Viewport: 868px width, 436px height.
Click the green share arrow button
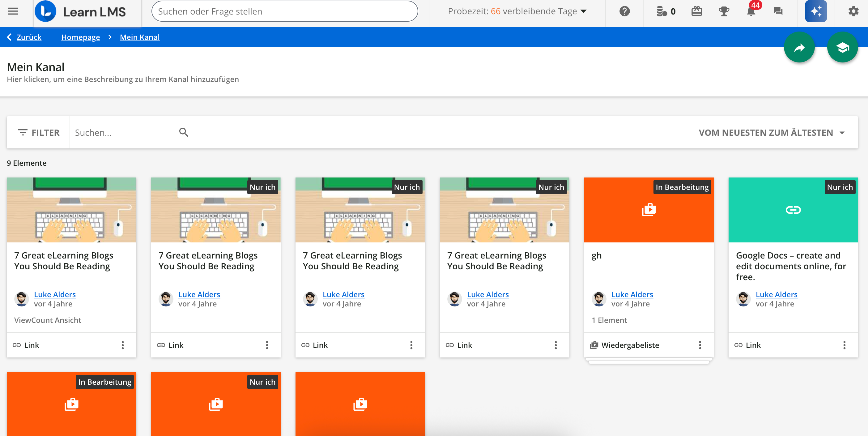(x=799, y=48)
